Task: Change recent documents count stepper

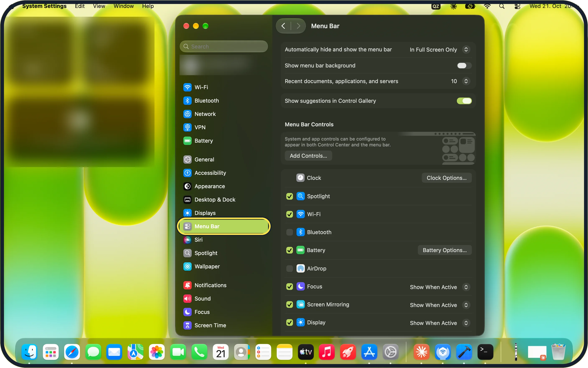Action: 466,81
